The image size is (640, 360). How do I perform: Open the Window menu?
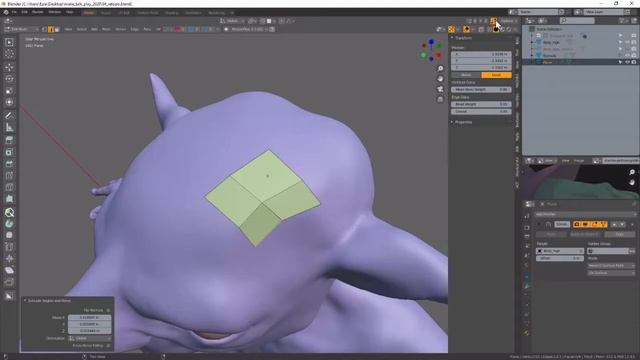[54, 12]
